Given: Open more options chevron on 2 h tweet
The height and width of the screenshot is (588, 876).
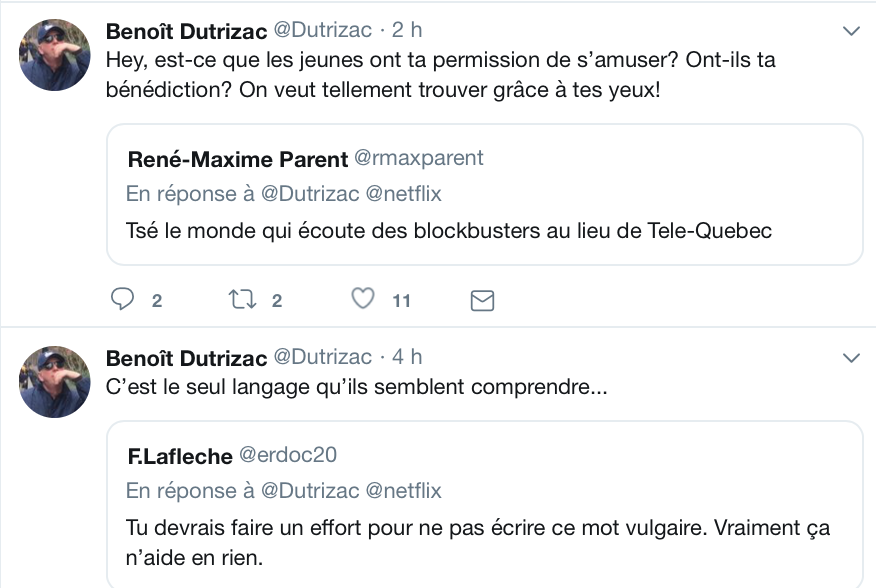Looking at the screenshot, I should click(x=851, y=31).
